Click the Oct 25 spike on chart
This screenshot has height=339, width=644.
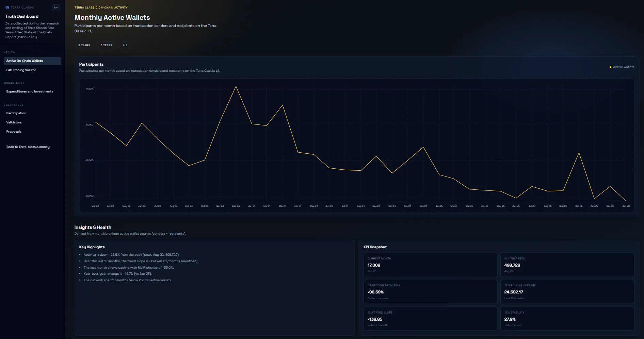click(579, 153)
